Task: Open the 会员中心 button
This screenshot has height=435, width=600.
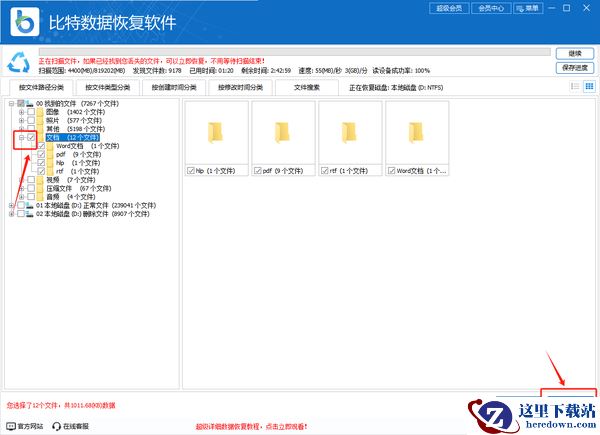Action: [x=491, y=8]
